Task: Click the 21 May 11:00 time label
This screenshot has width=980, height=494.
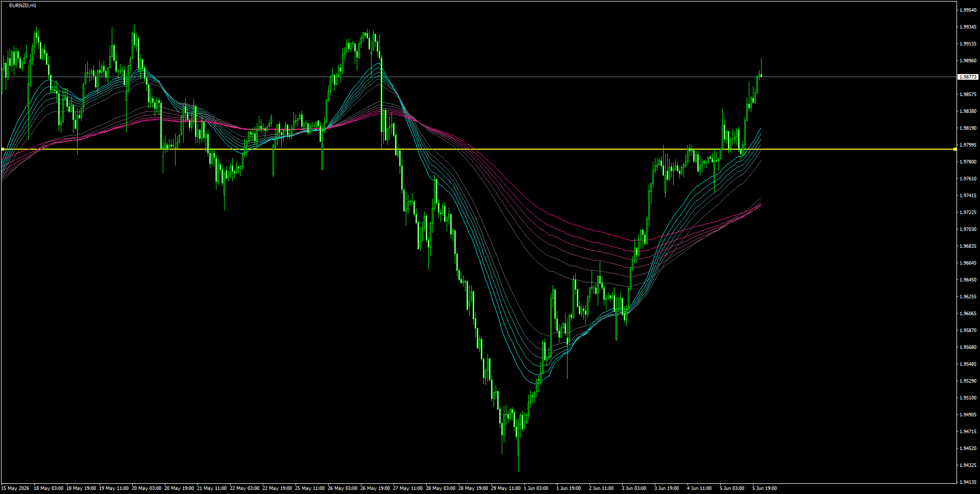Action: tap(212, 488)
